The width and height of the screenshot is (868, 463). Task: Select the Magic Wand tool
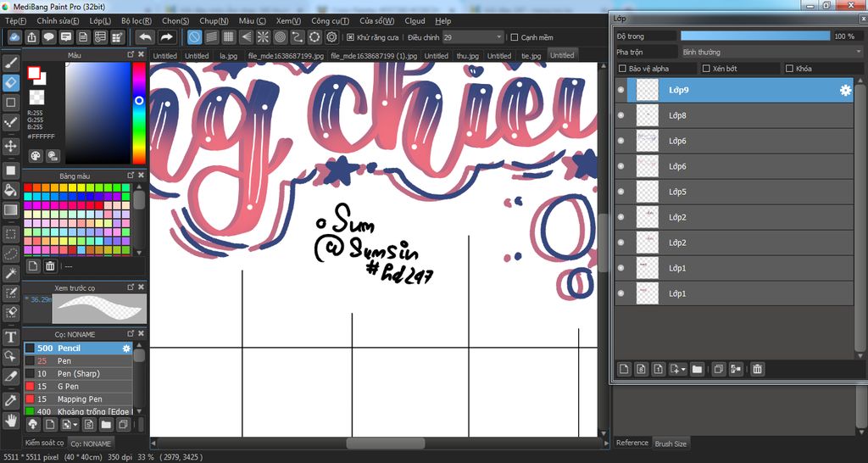[10, 273]
